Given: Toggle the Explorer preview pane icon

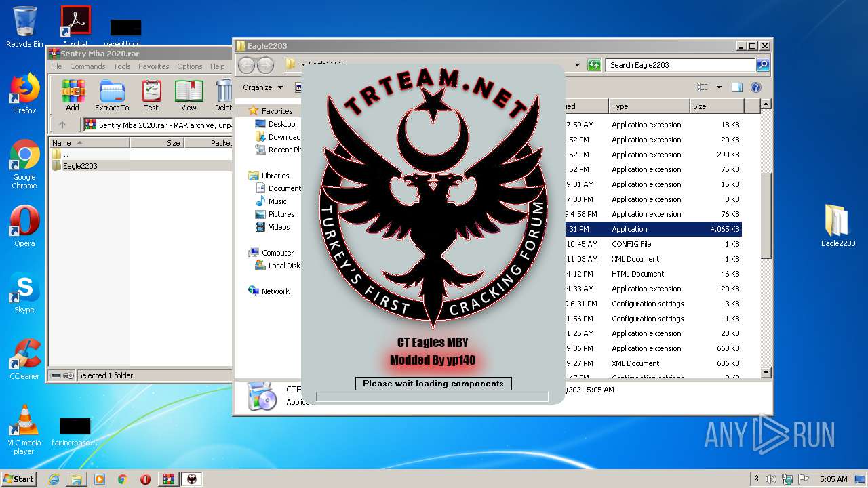Looking at the screenshot, I should 737,87.
